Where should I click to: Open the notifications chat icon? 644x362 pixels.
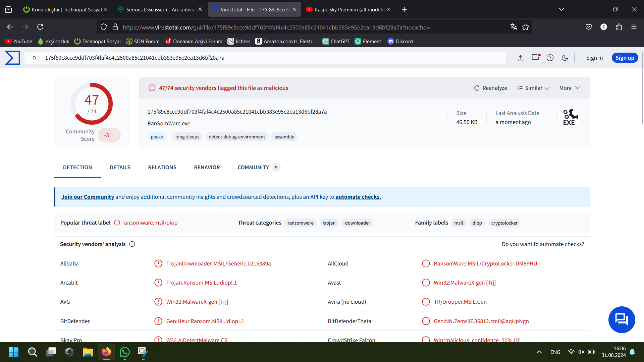[535, 58]
